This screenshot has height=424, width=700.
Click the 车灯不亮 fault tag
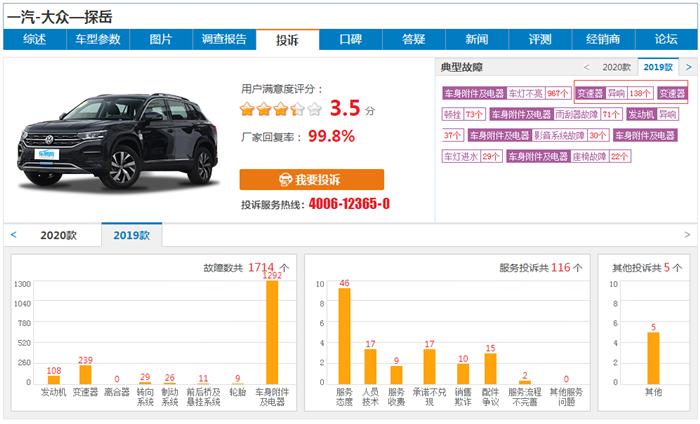[525, 93]
